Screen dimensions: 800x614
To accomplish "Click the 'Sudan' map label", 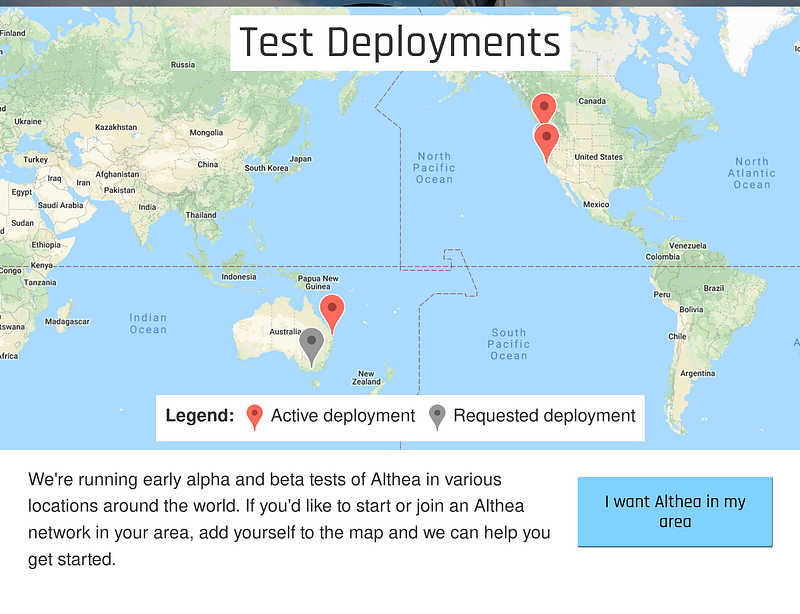I will coord(22,223).
